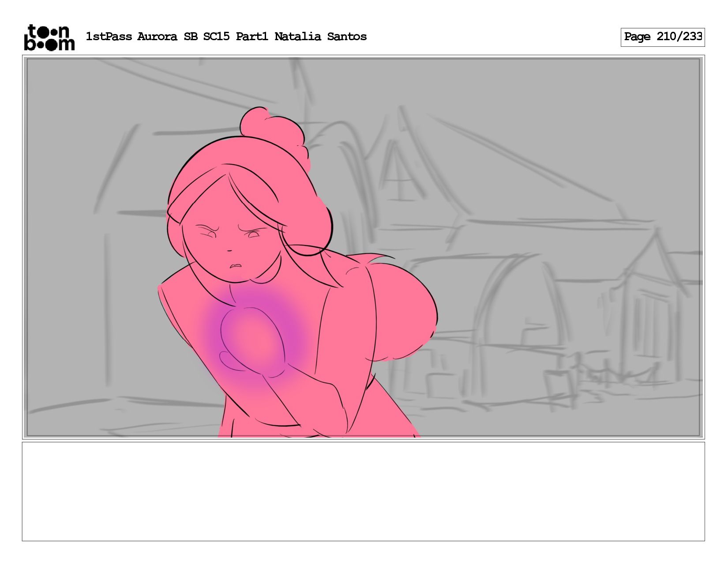The width and height of the screenshot is (728, 563).
Task: Click the '1stPass' text in the header
Action: pyautogui.click(x=109, y=37)
